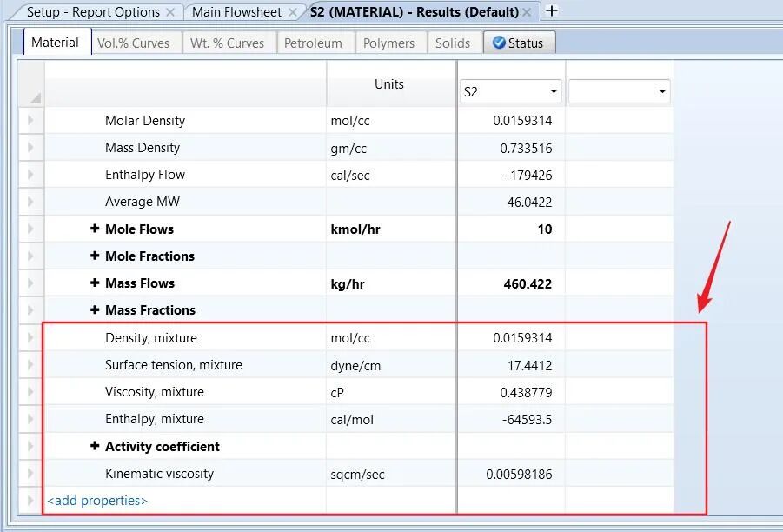Click the cP units cell
Image resolution: width=783 pixels, height=532 pixels.
point(391,392)
